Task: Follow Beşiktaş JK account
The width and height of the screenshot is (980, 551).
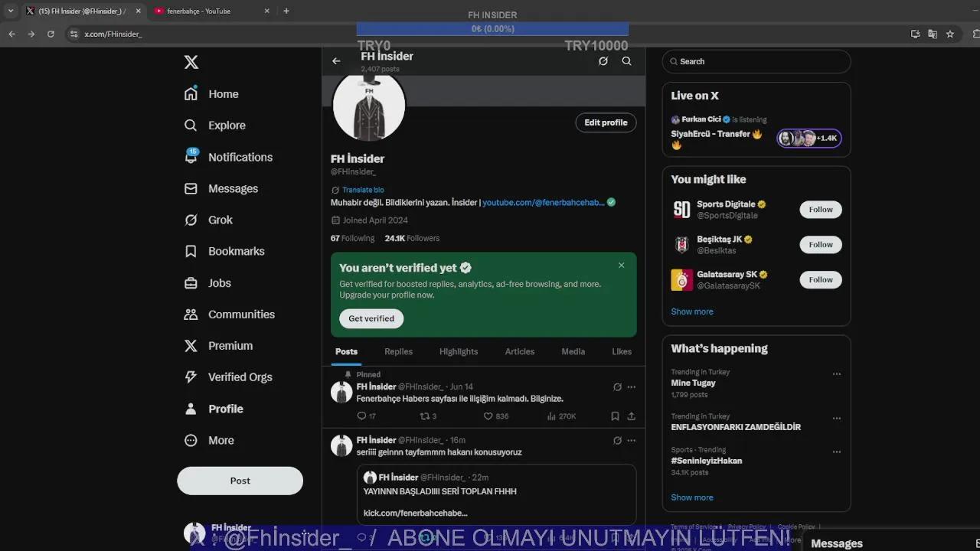Action: (x=820, y=245)
